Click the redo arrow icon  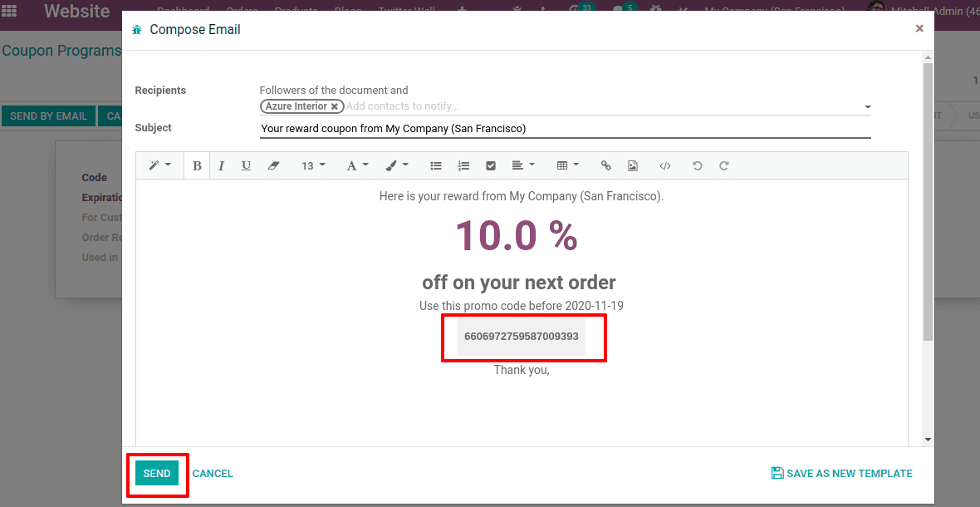coord(723,165)
